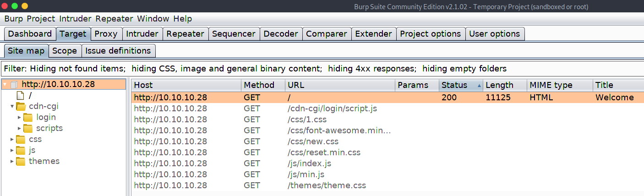Click the Filter bar to edit filters
The image size is (644, 196).
point(255,69)
